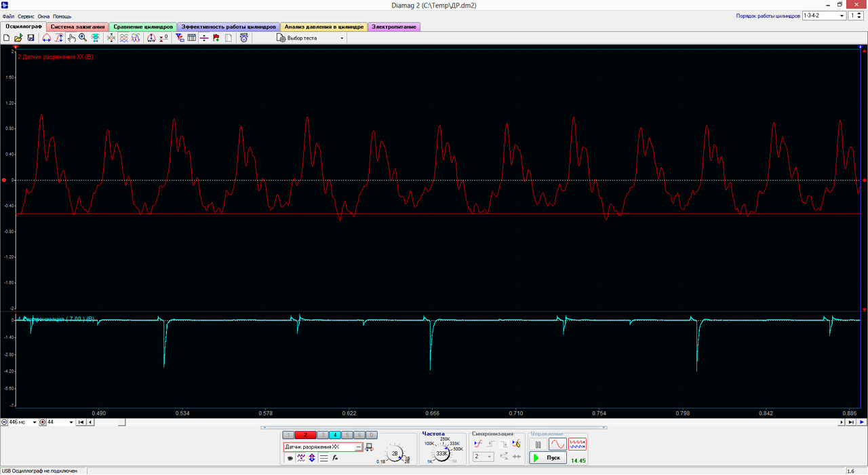
Task: Click the pause button in Управление
Action: coord(538,444)
